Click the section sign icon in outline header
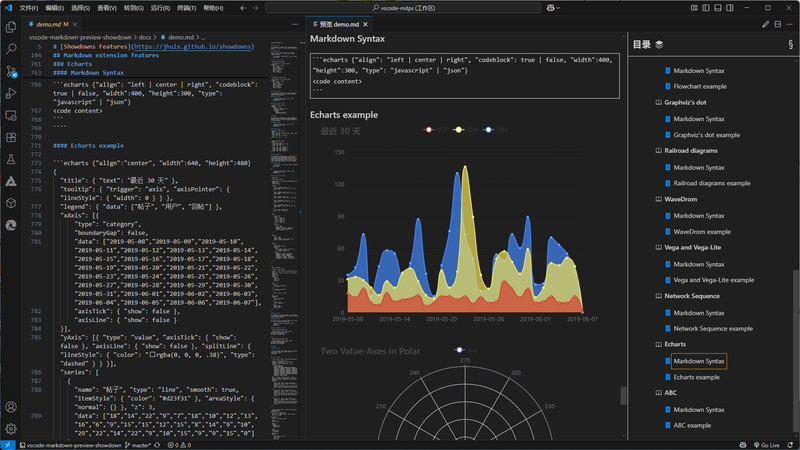This screenshot has height=450, width=800. coord(790,44)
